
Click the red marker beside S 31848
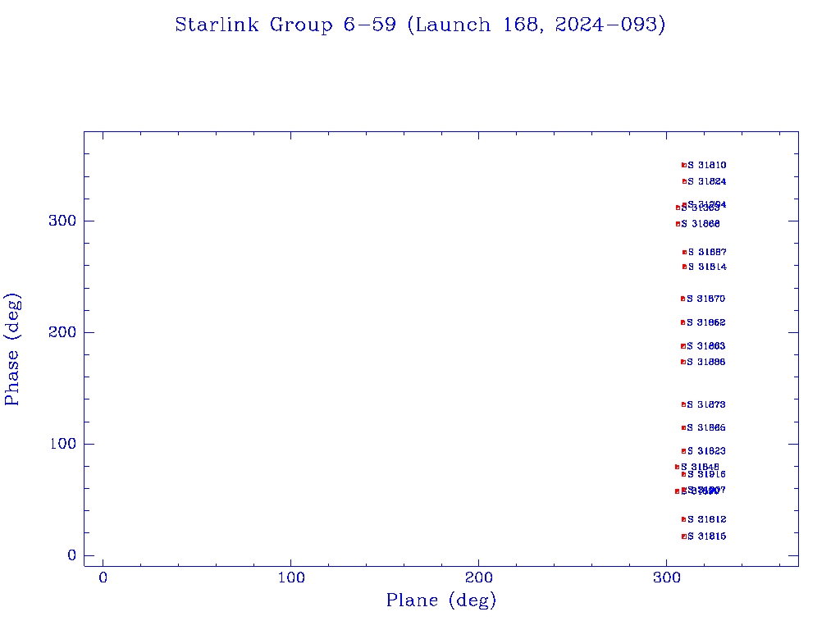click(677, 467)
